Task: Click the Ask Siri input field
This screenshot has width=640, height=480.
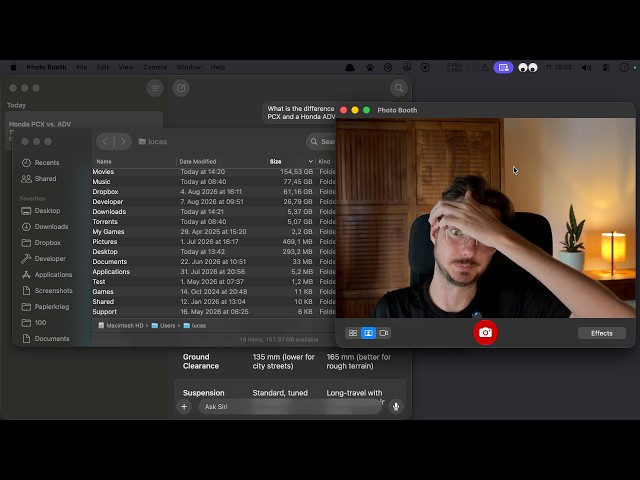Action: (x=290, y=407)
